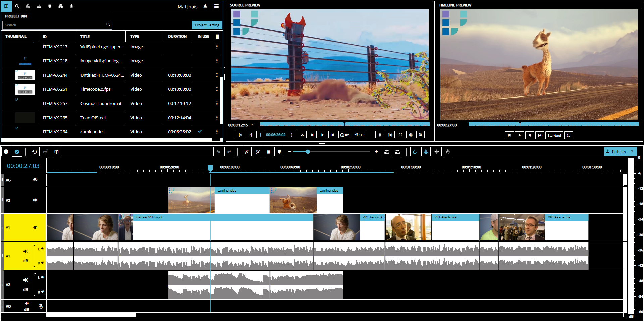Adjust the timeline zoom slider handle
The height and width of the screenshot is (322, 644).
pyautogui.click(x=308, y=152)
